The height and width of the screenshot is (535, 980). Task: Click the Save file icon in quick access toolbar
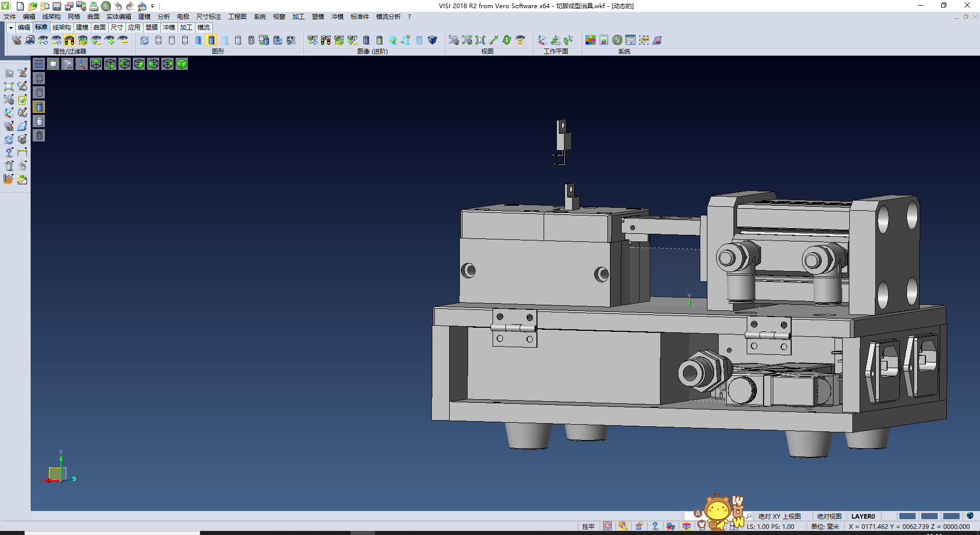(x=57, y=6)
